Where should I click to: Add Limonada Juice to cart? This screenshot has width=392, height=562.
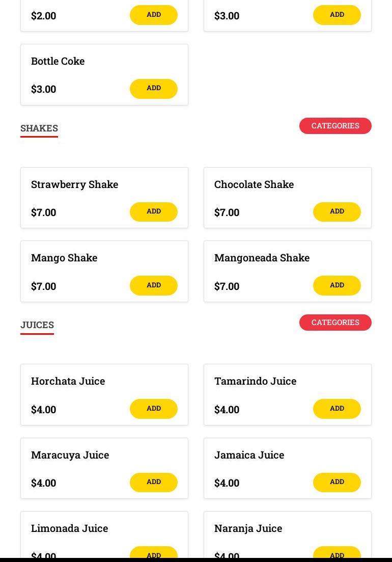coord(154,552)
